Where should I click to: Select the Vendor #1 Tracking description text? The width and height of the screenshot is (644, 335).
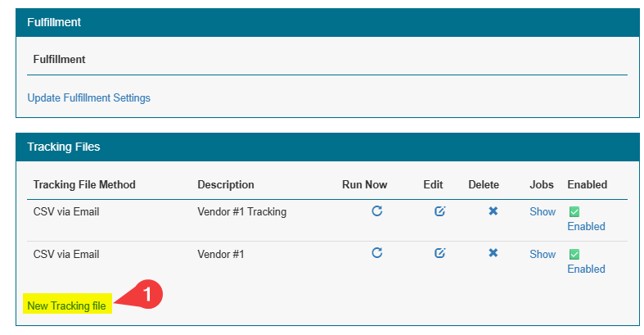pyautogui.click(x=241, y=211)
